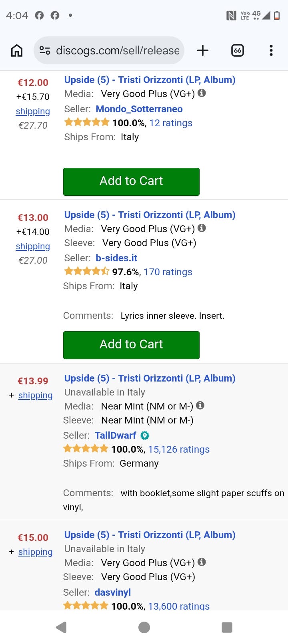Open the tab switcher showing 66 tabs

pyautogui.click(x=238, y=51)
